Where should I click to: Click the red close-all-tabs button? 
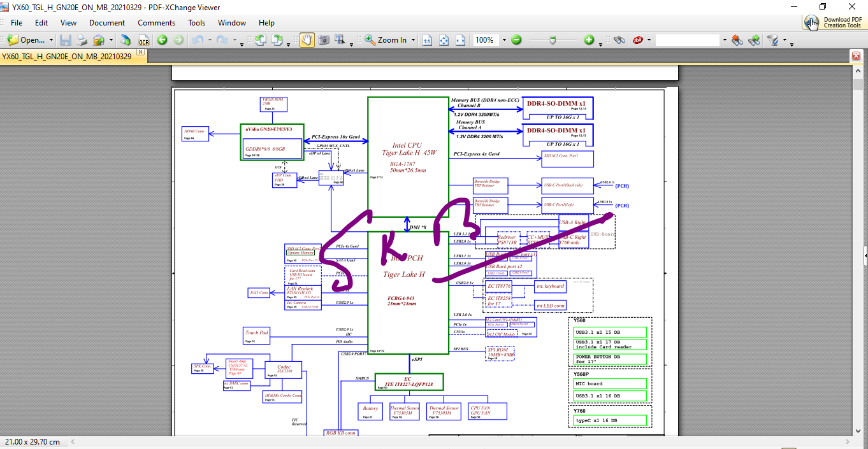[857, 56]
